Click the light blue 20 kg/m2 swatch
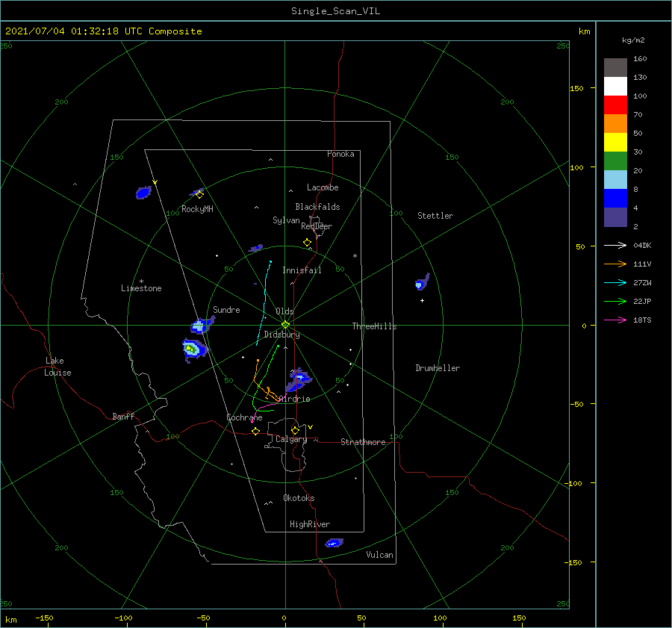The image size is (672, 628). [x=615, y=180]
